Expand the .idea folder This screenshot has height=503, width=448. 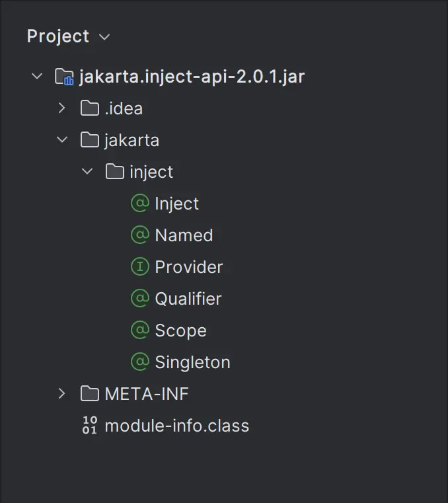tap(62, 108)
